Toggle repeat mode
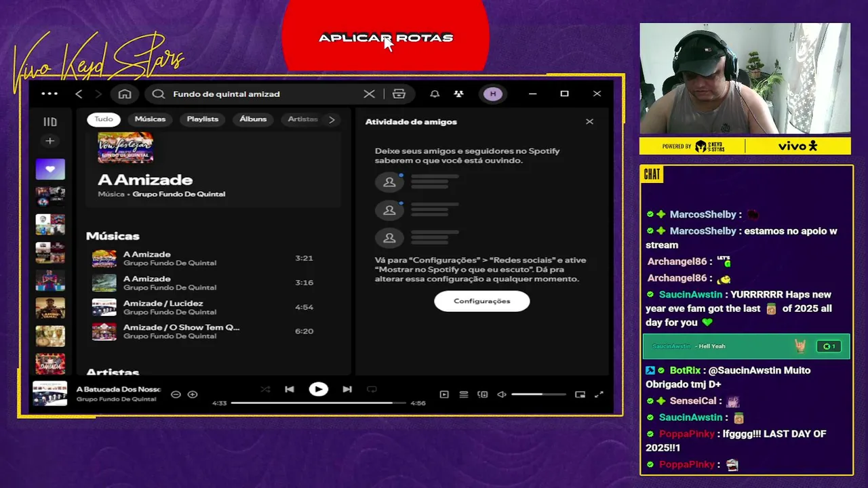Screen dimensions: 868x488 coord(372,389)
